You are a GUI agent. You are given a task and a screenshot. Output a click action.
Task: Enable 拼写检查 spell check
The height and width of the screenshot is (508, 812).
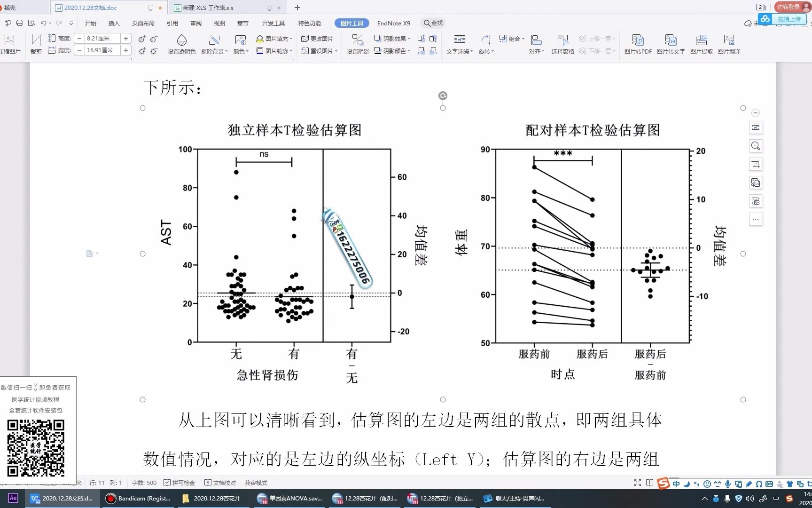(180, 482)
